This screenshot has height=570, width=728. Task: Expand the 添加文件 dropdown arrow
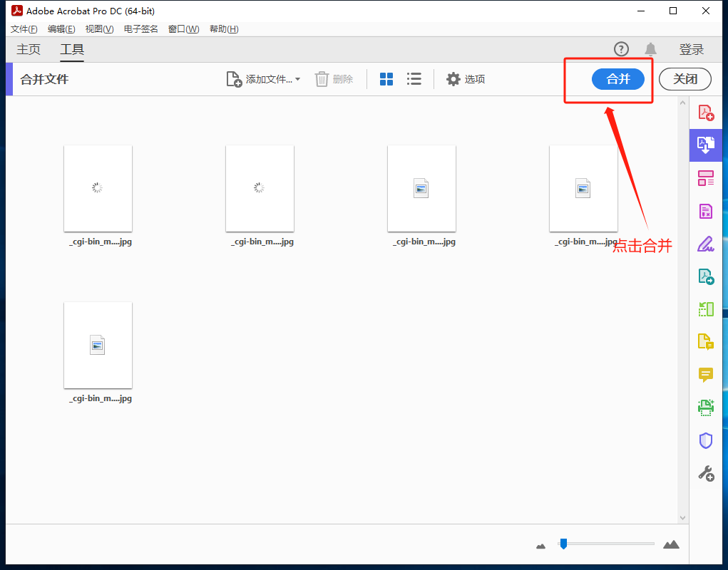(297, 79)
